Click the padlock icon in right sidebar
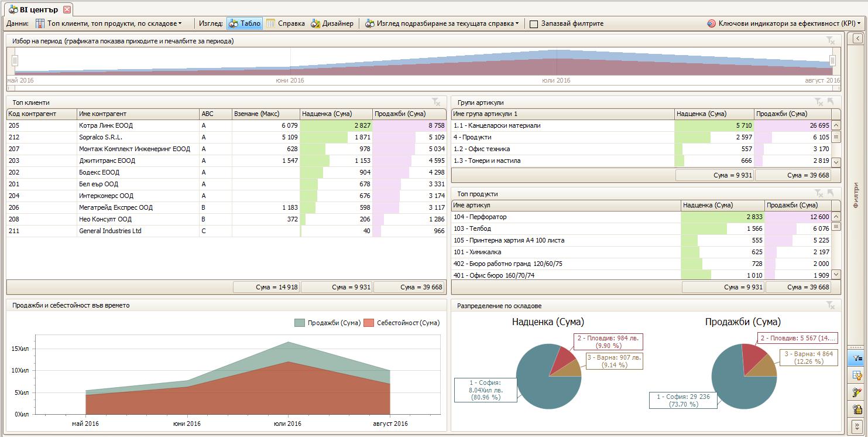The image size is (868, 437). point(857,409)
